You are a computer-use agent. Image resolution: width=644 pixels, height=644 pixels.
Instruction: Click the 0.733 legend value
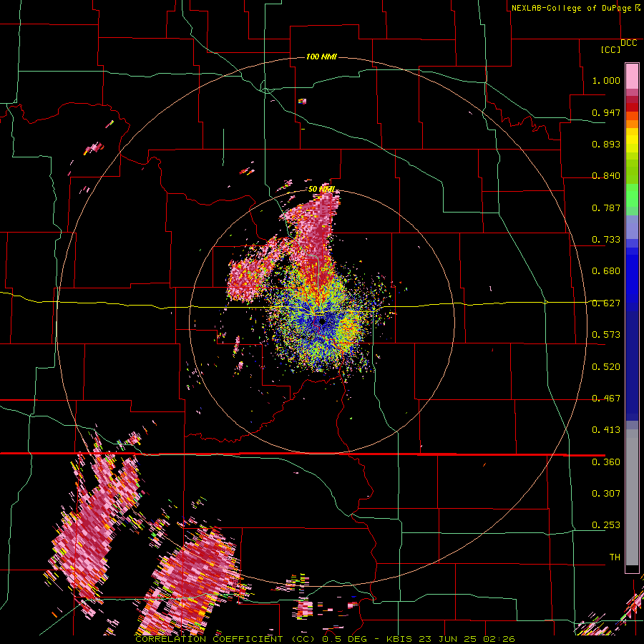606,240
